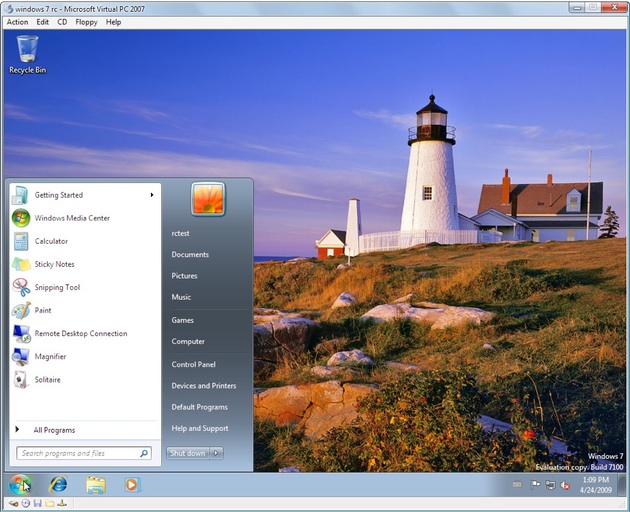Click the network tray icon
The height and width of the screenshot is (512, 630).
[550, 485]
